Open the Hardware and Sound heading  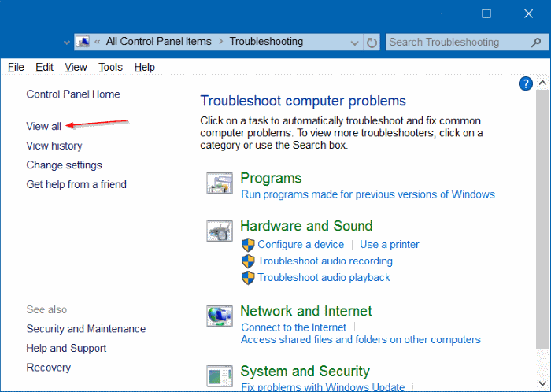click(306, 226)
